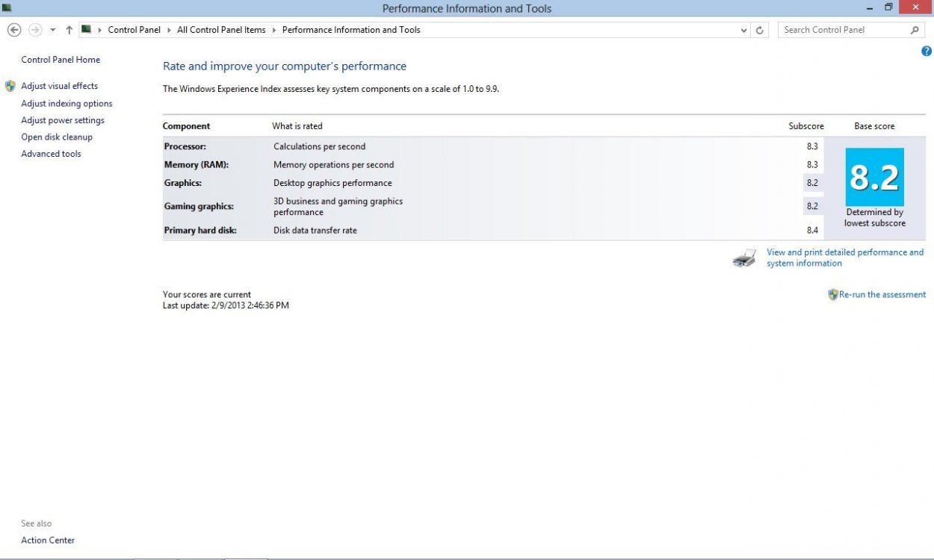Select the Graphics row label
This screenshot has height=560, width=934.
point(183,183)
